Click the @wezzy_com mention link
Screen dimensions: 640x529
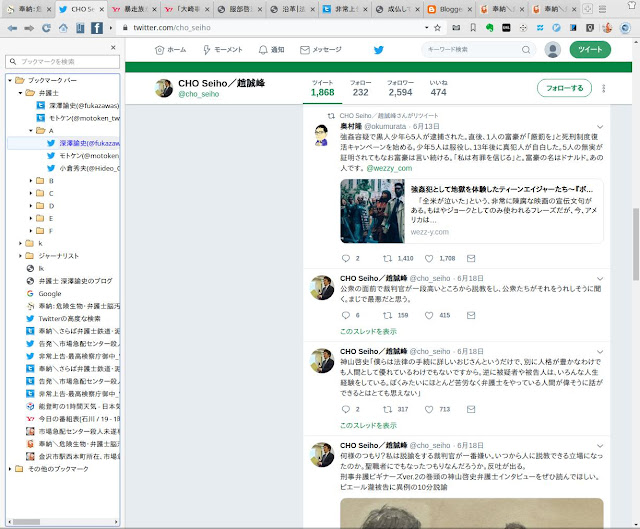[389, 168]
